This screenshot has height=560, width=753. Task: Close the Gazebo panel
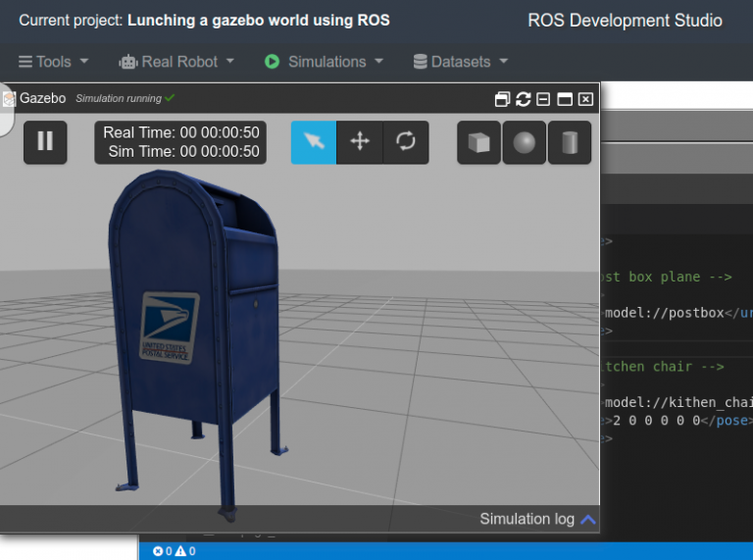[585, 99]
